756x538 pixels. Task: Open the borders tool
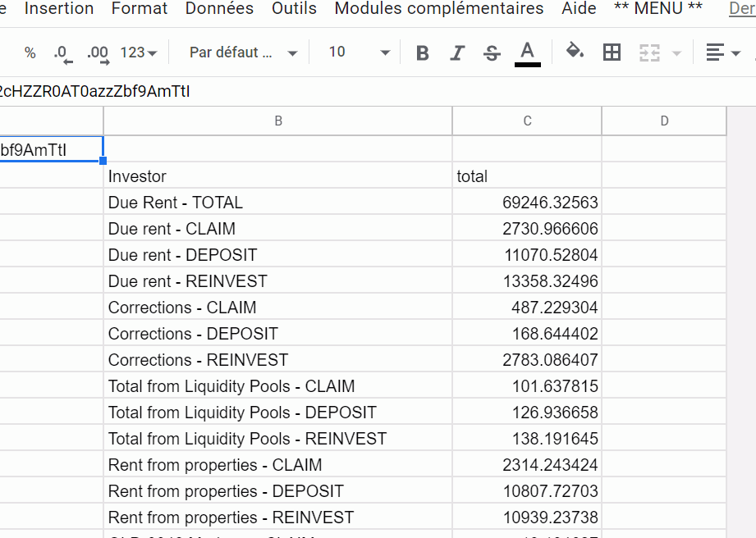(612, 52)
